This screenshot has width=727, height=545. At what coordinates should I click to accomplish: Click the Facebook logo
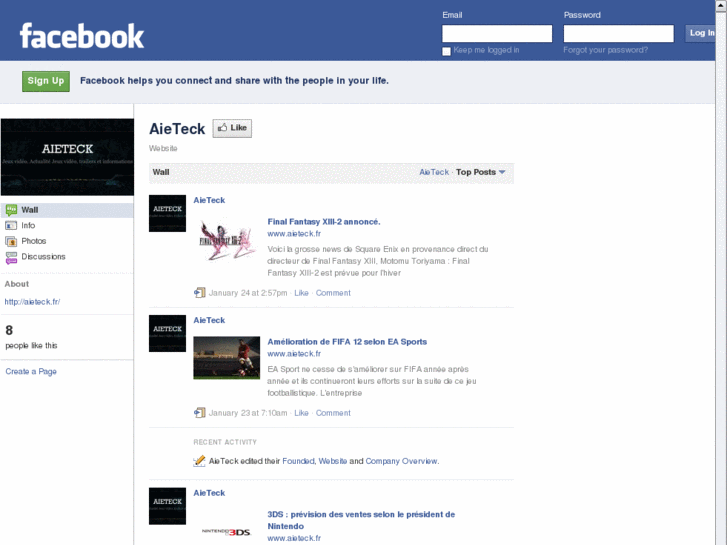click(x=82, y=36)
